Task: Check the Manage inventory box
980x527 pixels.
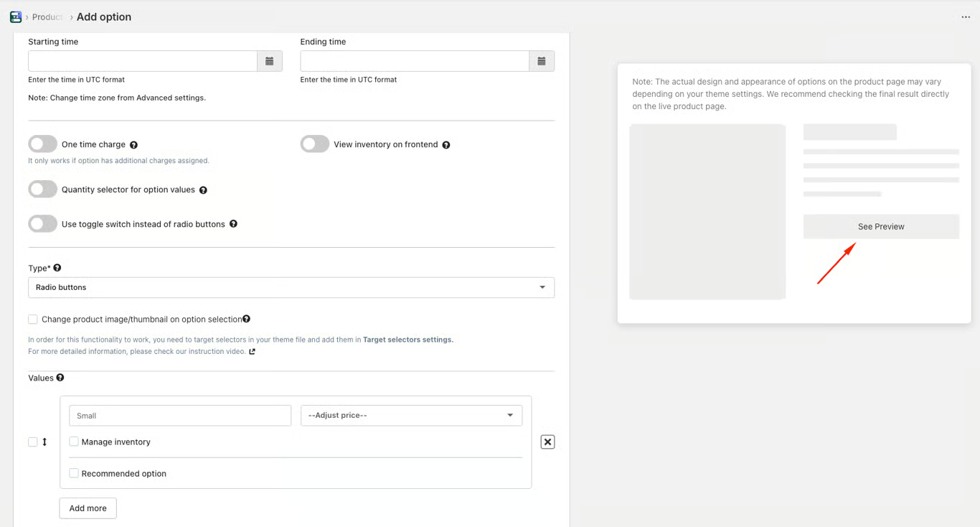Action: tap(74, 442)
